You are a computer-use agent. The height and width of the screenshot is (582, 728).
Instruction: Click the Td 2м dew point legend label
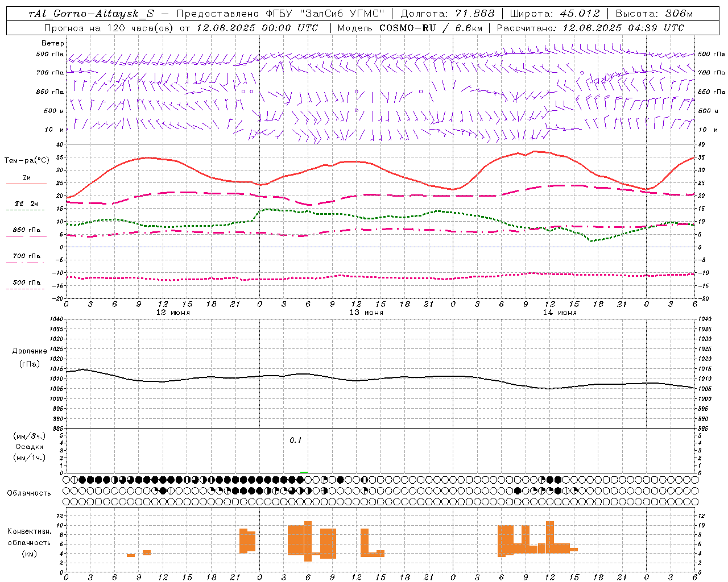(x=26, y=203)
